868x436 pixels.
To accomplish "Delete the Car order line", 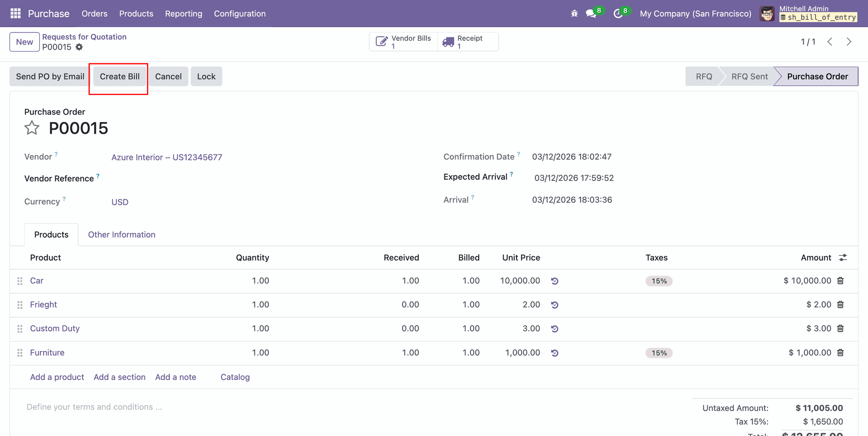I will (x=840, y=281).
